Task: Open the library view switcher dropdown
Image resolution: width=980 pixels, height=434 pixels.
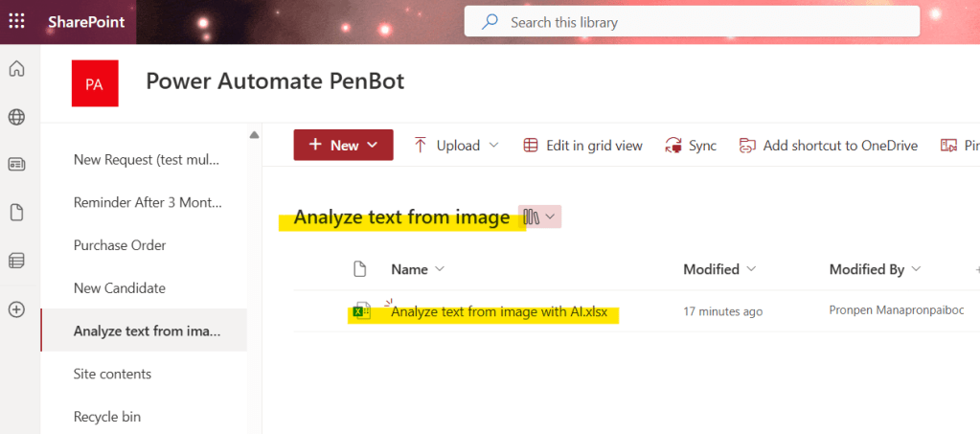Action: coord(539,217)
